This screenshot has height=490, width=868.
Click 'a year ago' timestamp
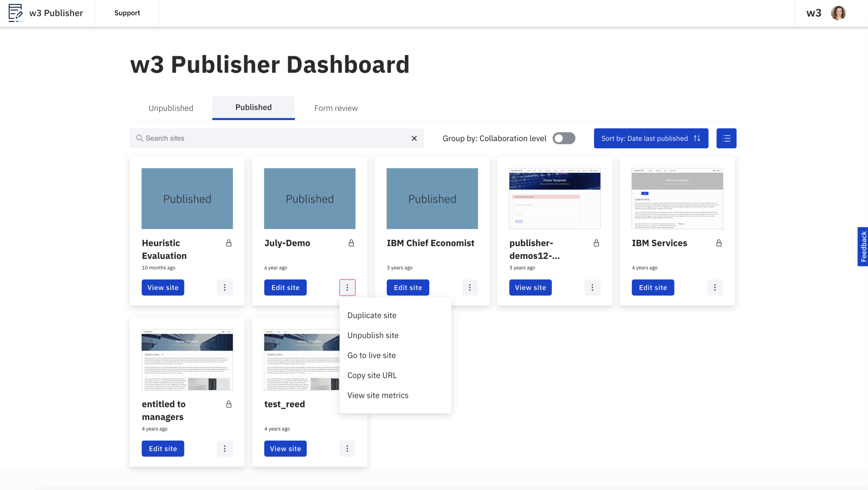276,267
